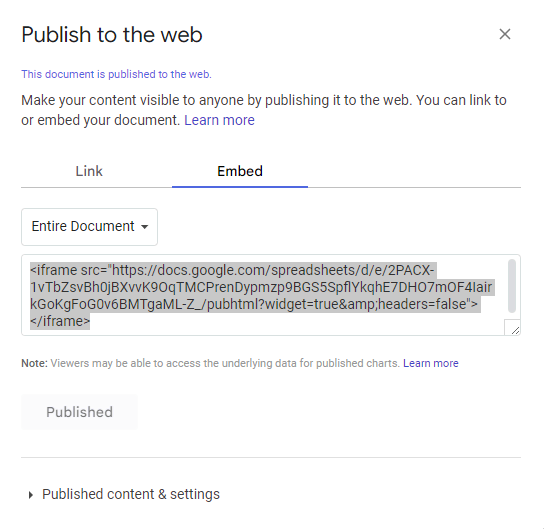This screenshot has width=544, height=529.
Task: Click the iframe src URL first line
Action: point(232,270)
